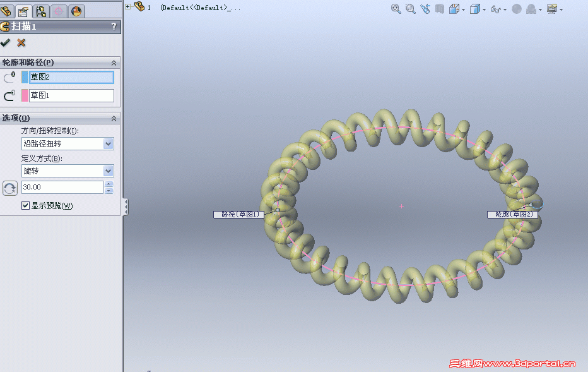This screenshot has width=588, height=372.
Task: Click the pink path color swatch
Action: (x=25, y=95)
